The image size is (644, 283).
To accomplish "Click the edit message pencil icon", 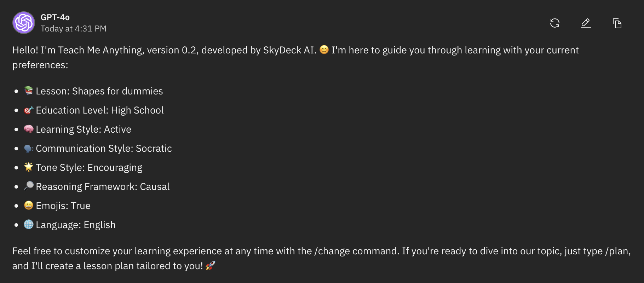I will (x=586, y=23).
